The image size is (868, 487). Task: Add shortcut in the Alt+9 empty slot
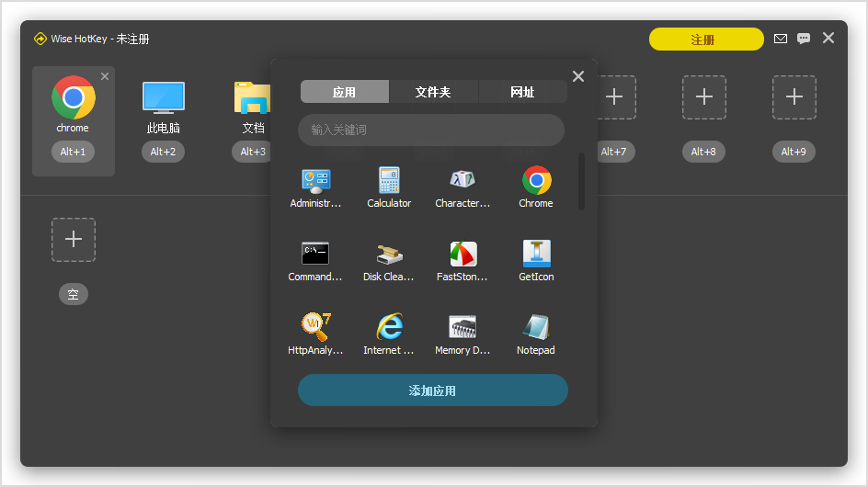tap(794, 97)
